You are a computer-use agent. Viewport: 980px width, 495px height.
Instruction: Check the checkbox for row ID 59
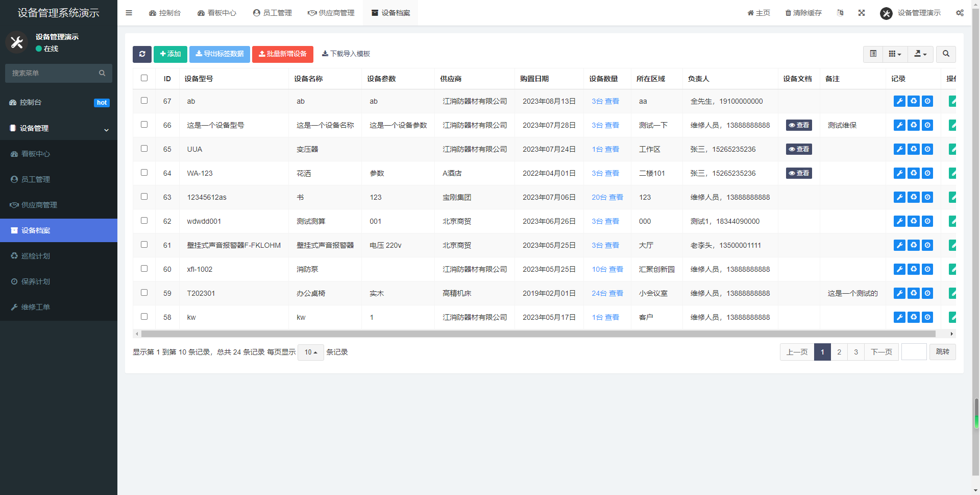[144, 293]
